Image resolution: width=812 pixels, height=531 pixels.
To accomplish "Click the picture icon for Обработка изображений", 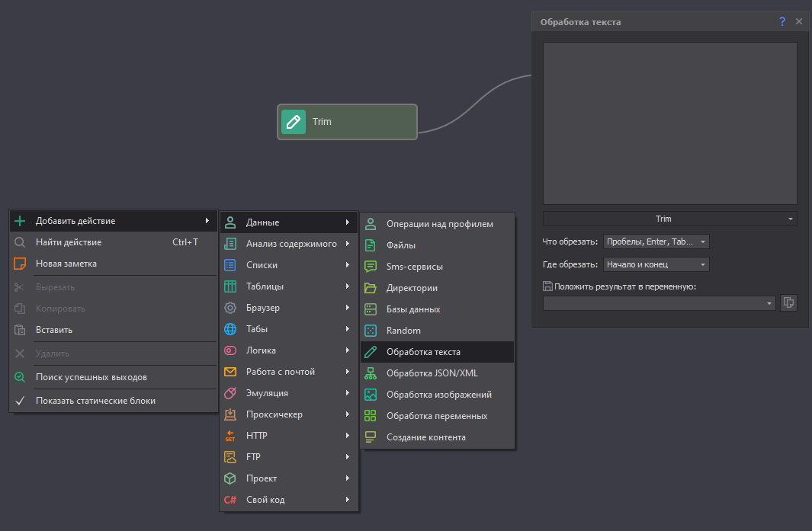I will (371, 395).
